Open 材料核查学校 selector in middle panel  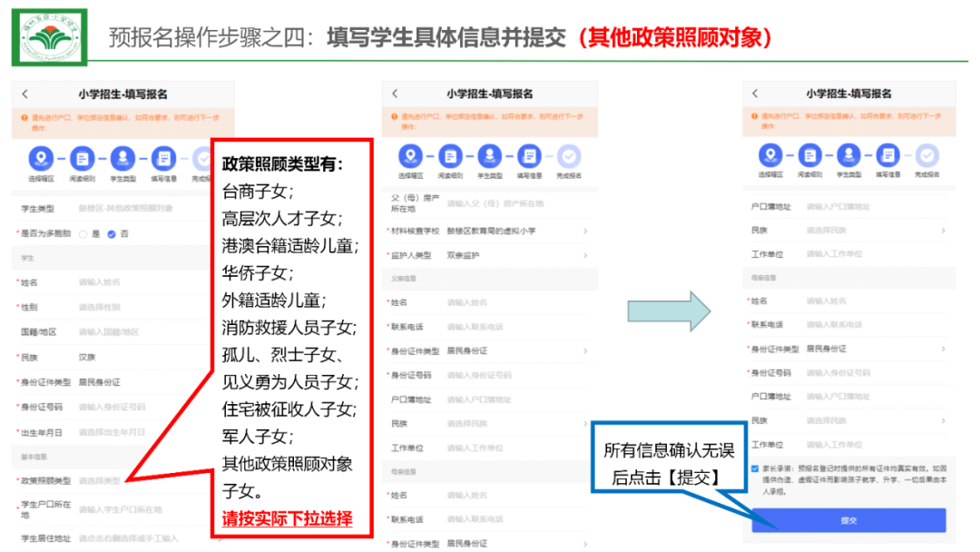click(x=513, y=231)
